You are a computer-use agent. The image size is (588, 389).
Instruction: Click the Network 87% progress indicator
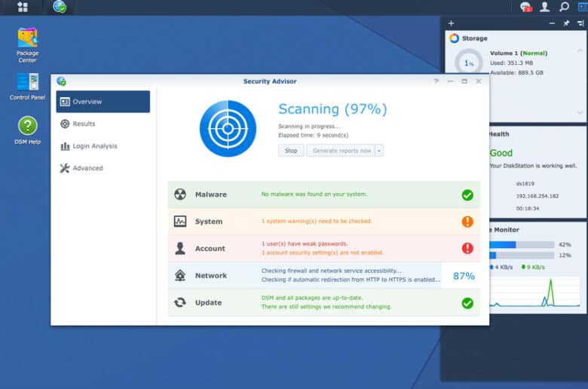coord(464,276)
